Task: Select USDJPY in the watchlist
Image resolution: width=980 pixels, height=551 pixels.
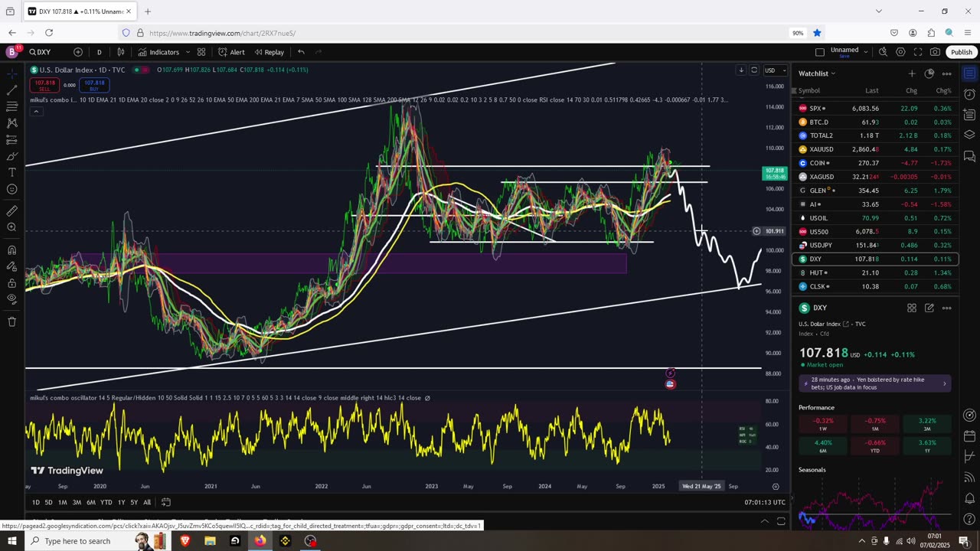Action: (877, 245)
